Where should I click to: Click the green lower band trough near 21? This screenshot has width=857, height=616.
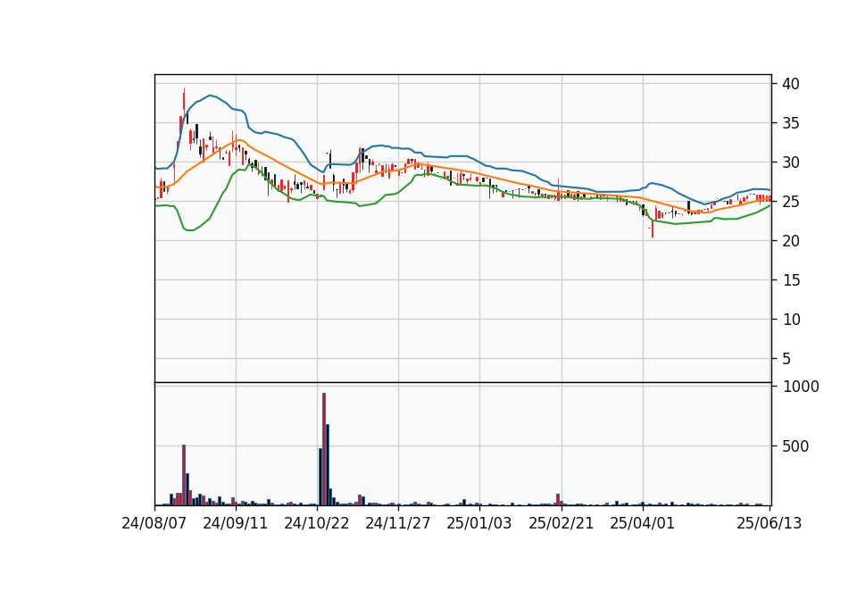pos(189,229)
